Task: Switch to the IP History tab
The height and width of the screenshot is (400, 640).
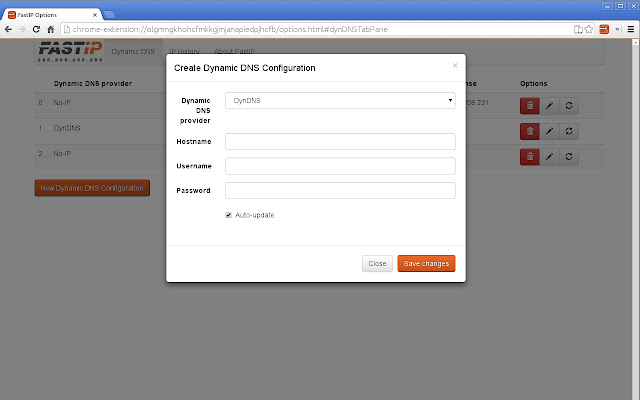Action: click(184, 51)
